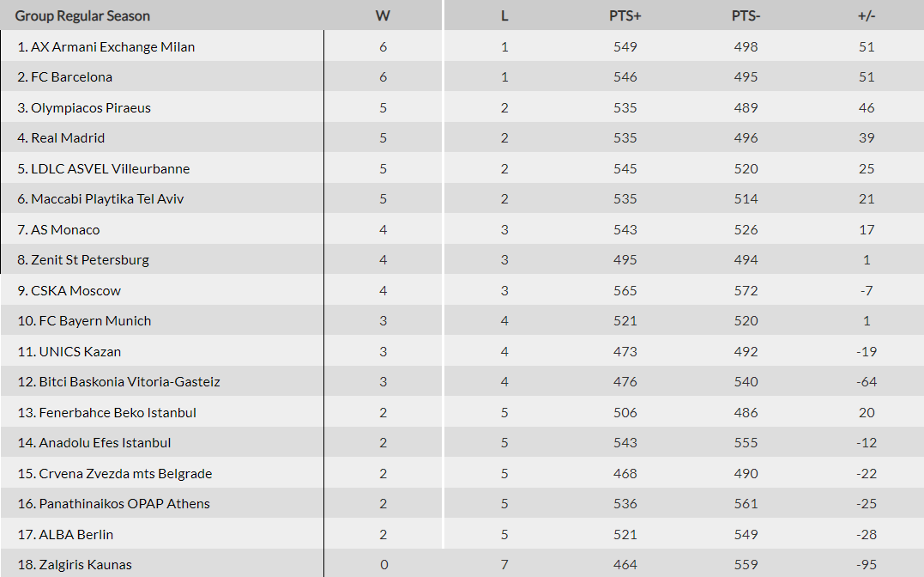924x577 pixels.
Task: Open Anadolu Efes Istanbul team link
Action: 105,442
